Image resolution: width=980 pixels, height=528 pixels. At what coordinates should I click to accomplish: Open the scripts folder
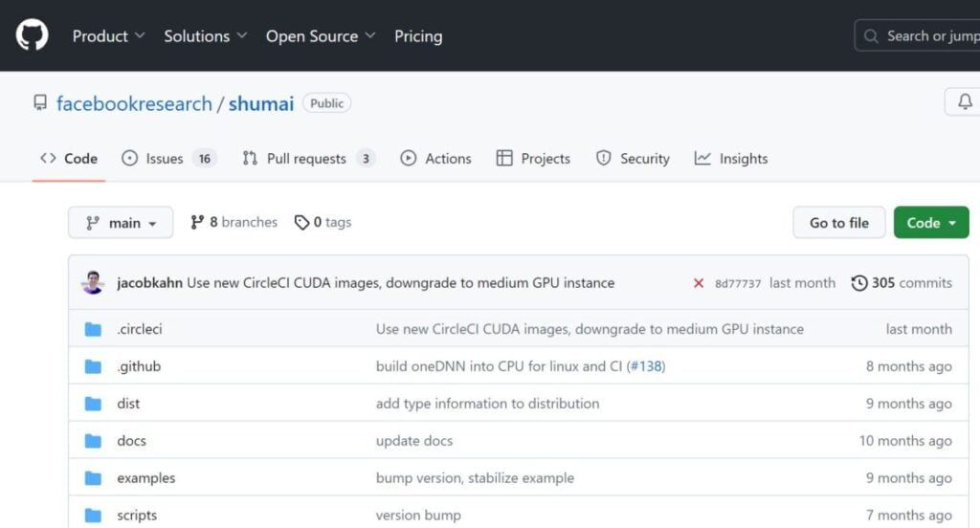pos(137,516)
